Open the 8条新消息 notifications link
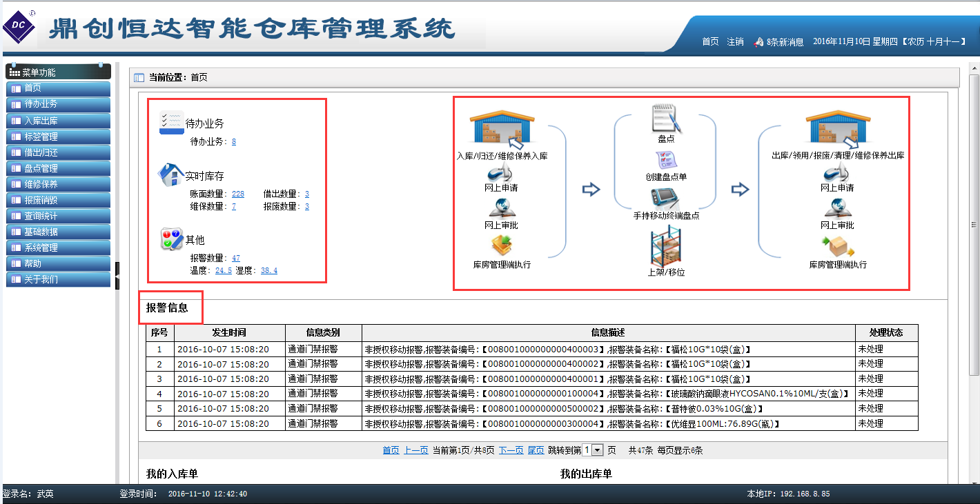 [x=785, y=42]
